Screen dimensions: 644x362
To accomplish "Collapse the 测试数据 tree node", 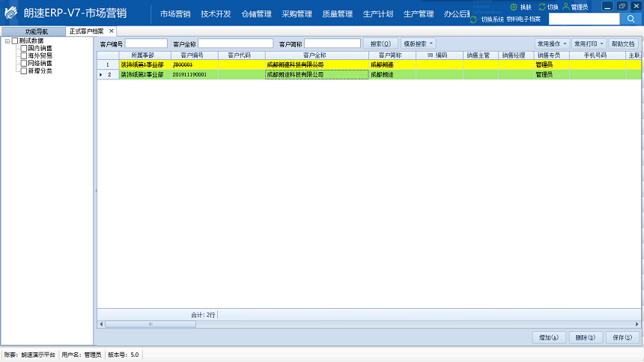I will 7,40.
